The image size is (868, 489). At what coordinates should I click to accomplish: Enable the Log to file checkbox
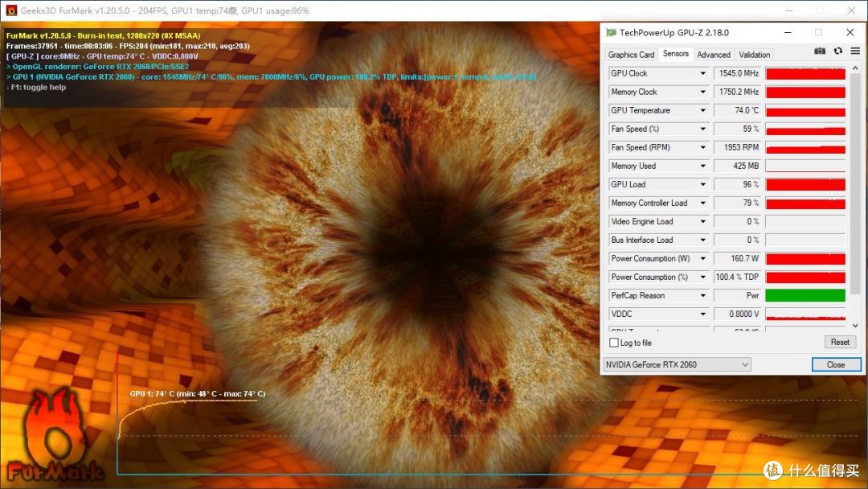[614, 343]
